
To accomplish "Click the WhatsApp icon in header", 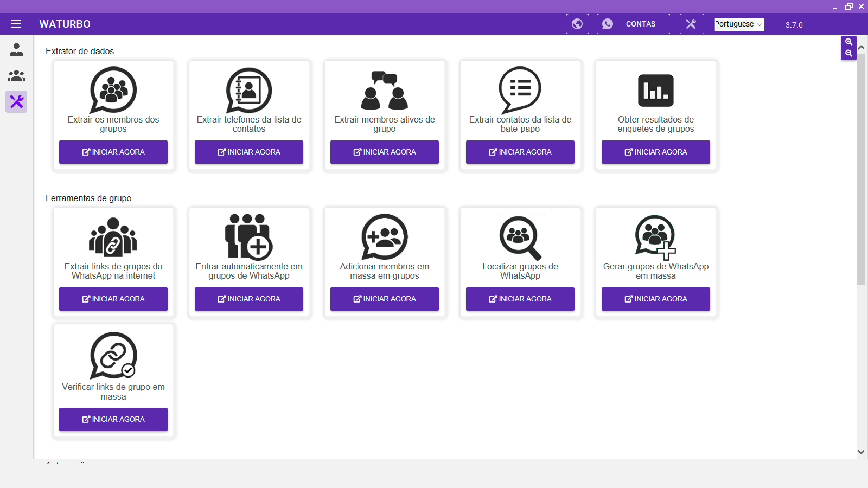I will click(x=608, y=24).
